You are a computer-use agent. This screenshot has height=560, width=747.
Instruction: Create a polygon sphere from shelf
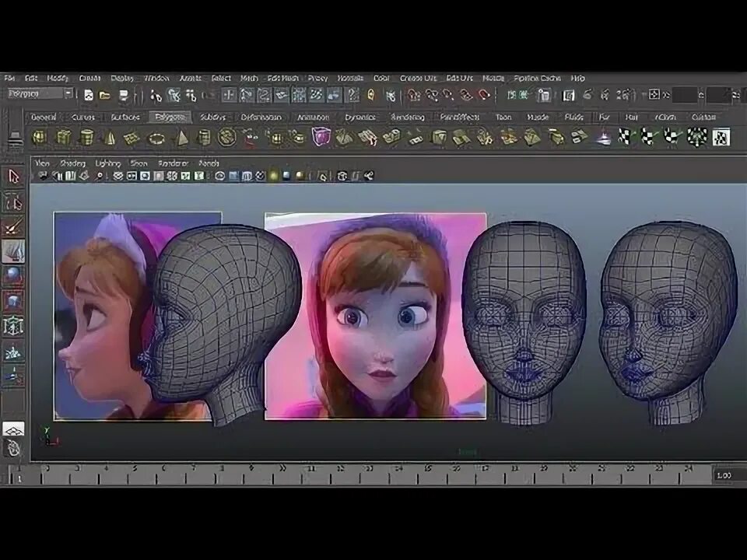[x=39, y=138]
